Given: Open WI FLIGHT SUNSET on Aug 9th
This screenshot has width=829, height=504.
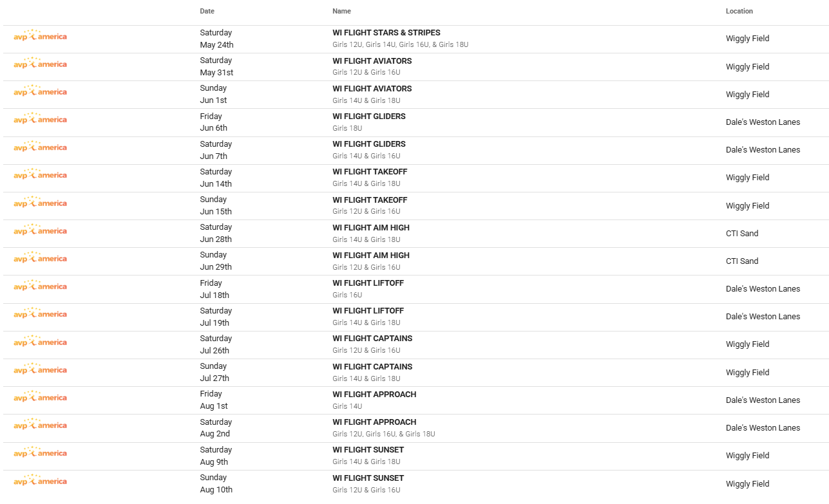Looking at the screenshot, I should 368,450.
